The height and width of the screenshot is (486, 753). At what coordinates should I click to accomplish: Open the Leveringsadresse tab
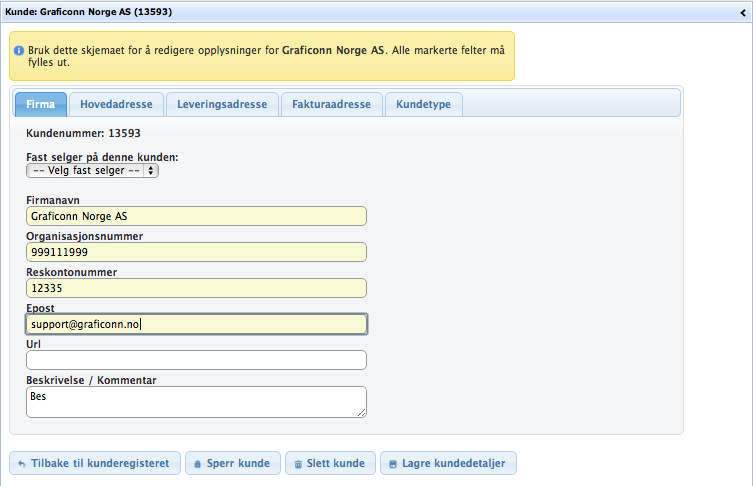click(222, 105)
